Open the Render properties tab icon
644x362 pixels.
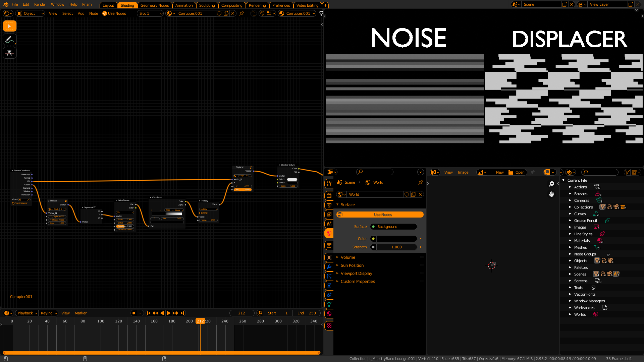coord(329,196)
